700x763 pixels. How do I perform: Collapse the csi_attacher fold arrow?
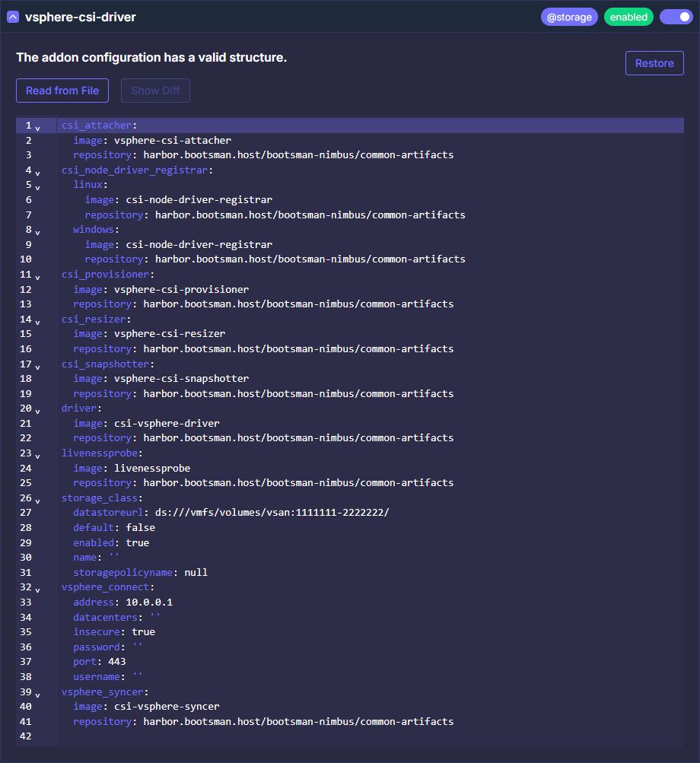click(38, 127)
